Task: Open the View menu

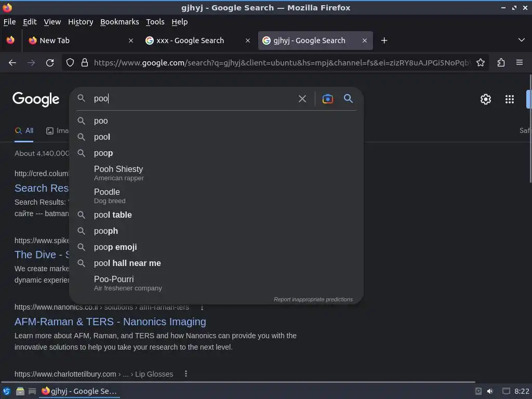Action: [x=52, y=22]
